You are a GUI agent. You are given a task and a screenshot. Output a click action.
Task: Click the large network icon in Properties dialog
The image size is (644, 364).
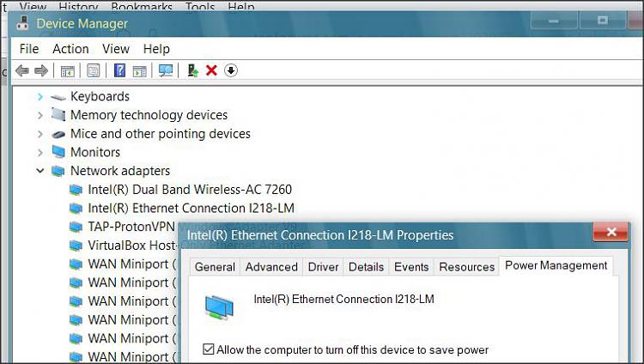click(219, 307)
